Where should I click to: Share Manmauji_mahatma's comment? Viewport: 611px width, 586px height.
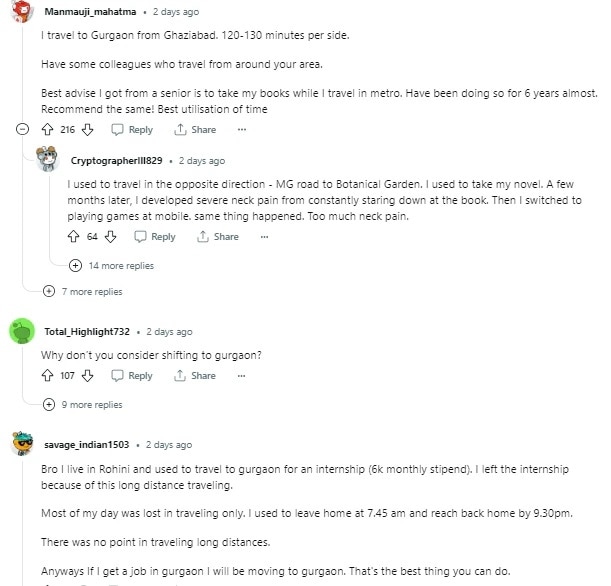[195, 130]
